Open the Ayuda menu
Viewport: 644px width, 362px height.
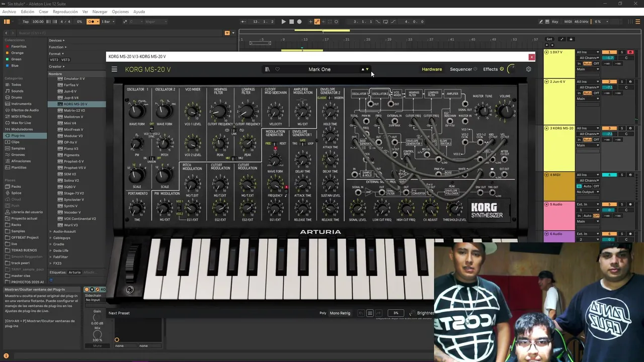coord(139,12)
